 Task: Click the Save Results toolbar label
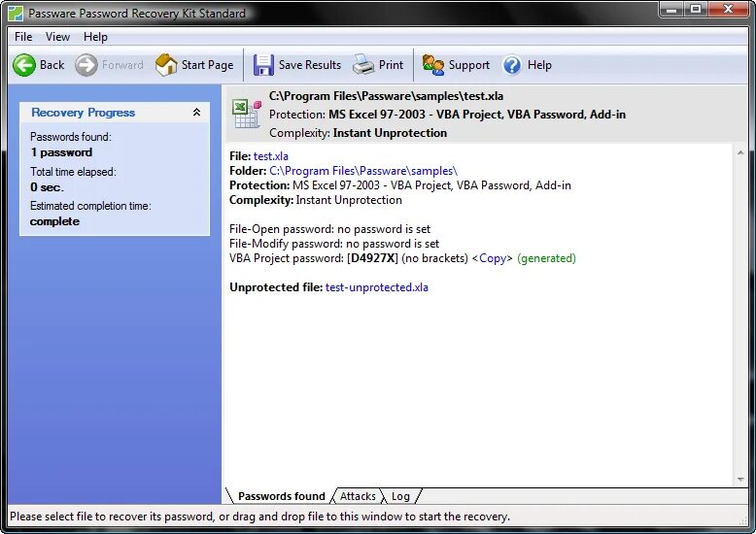click(310, 65)
